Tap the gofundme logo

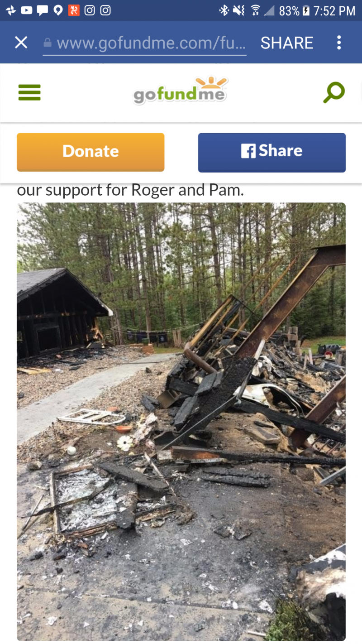coord(180,91)
